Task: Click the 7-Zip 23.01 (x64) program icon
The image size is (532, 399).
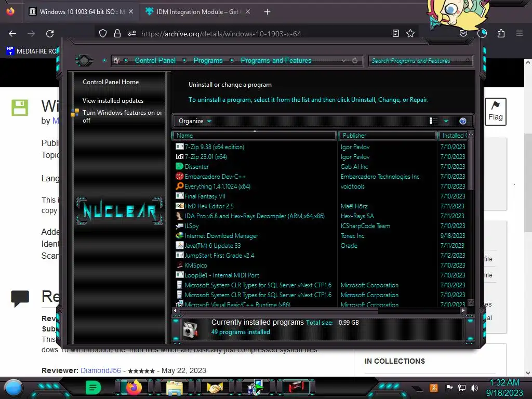Action: (179, 156)
